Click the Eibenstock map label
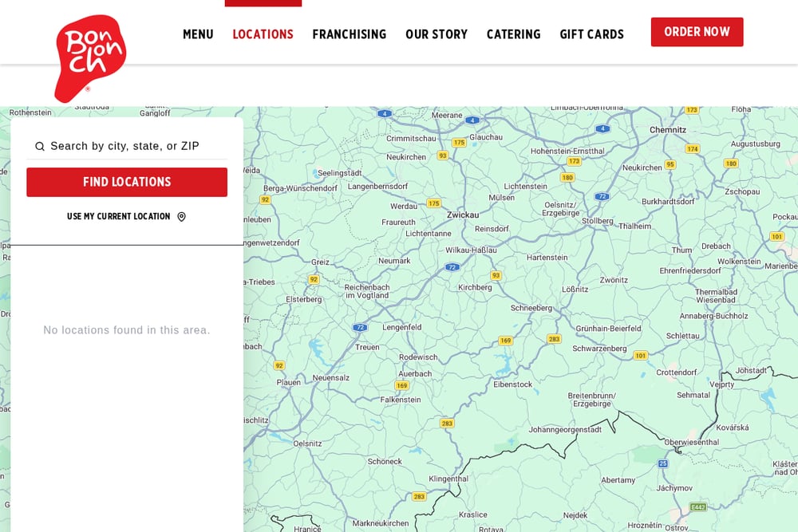Image resolution: width=798 pixels, height=532 pixels. tap(512, 384)
